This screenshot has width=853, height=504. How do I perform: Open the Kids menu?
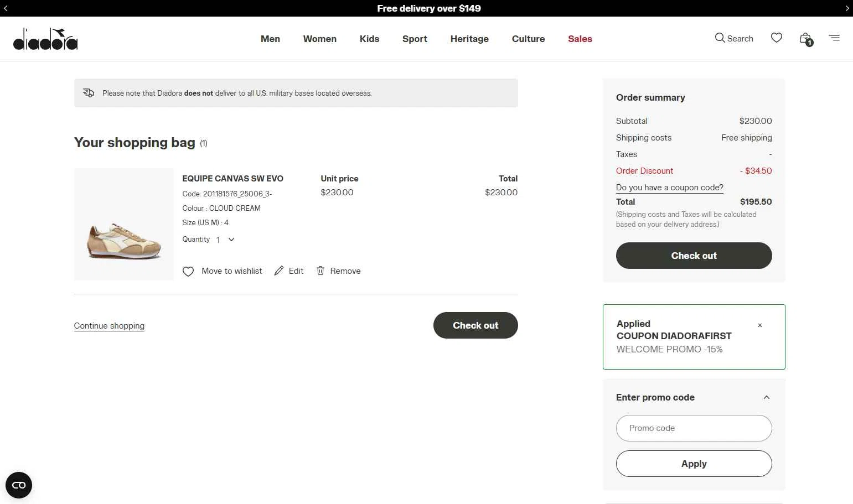pyautogui.click(x=369, y=39)
